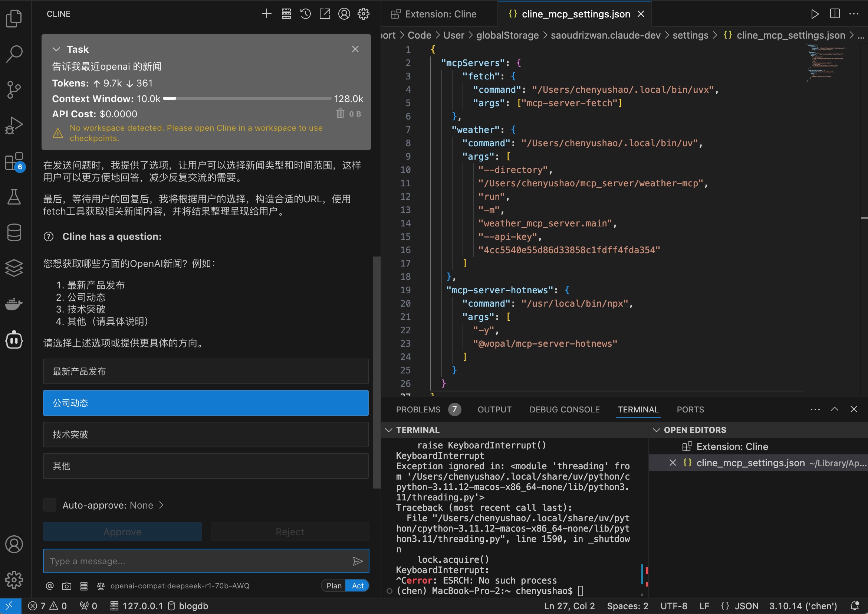Collapse the Task header chevron
The width and height of the screenshot is (868, 614).
click(57, 49)
